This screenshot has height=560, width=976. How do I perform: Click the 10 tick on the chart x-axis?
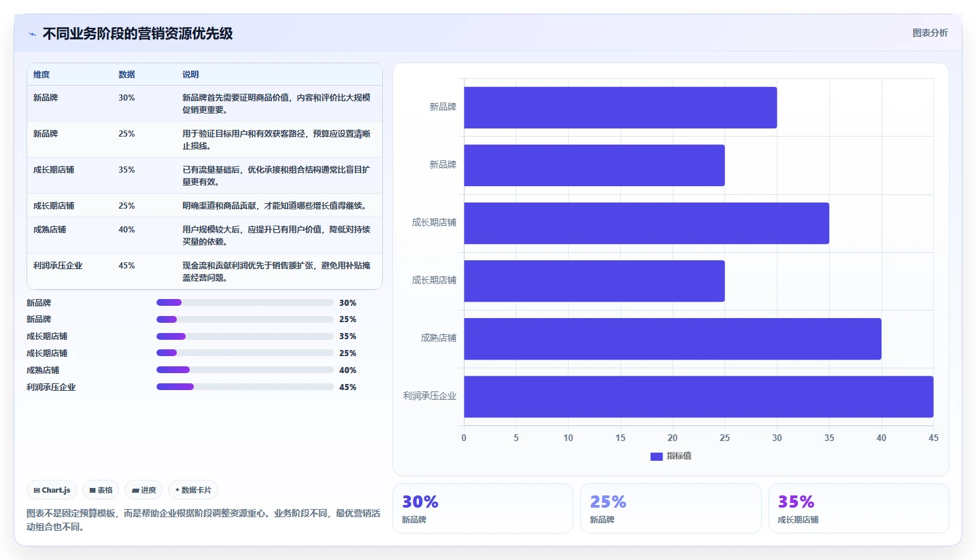(569, 438)
